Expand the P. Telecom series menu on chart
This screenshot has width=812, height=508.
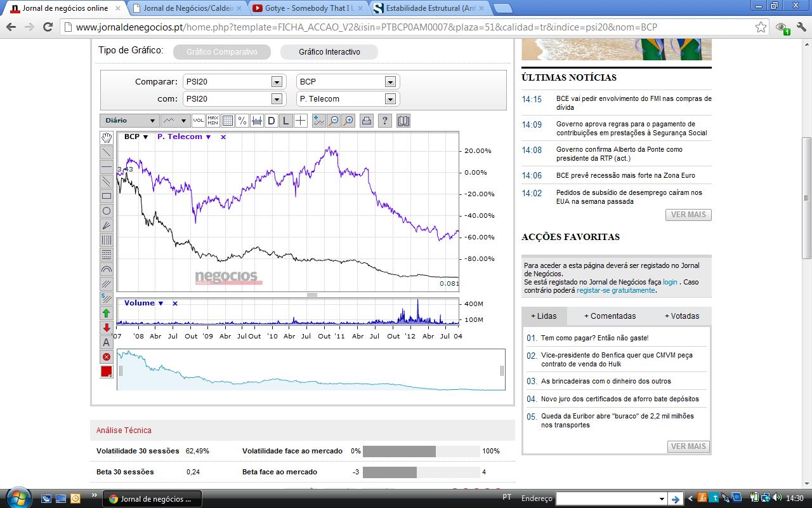(x=208, y=137)
